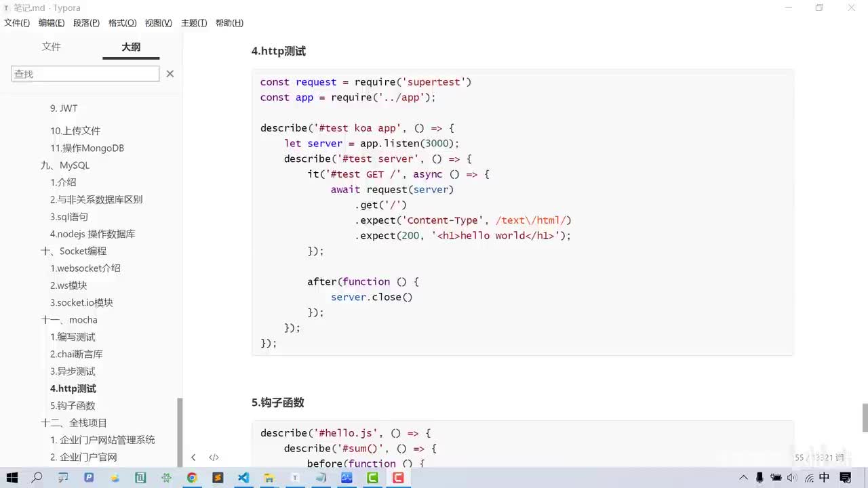Screen dimensions: 868x488
Task: Select outline heading 九、MySQL
Action: [x=65, y=165]
